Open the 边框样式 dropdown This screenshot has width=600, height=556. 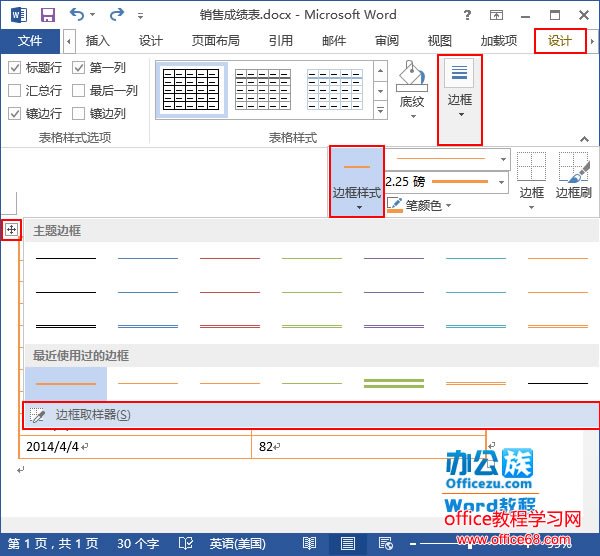point(357,181)
